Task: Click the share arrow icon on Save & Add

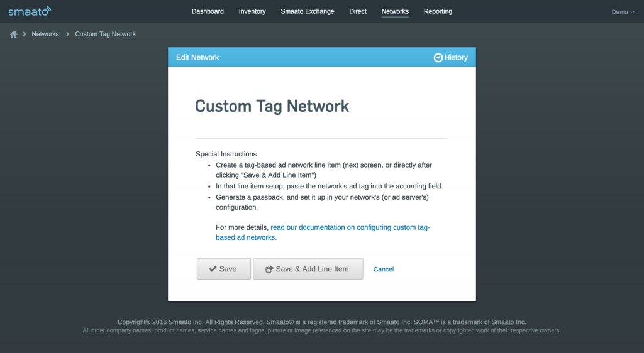Action: coord(269,269)
